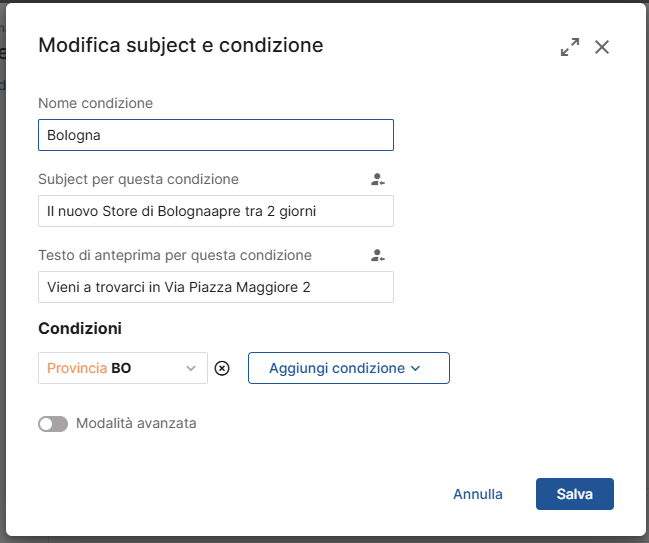Enable the Modalità avanzata switch
649x543 pixels.
pyautogui.click(x=53, y=424)
